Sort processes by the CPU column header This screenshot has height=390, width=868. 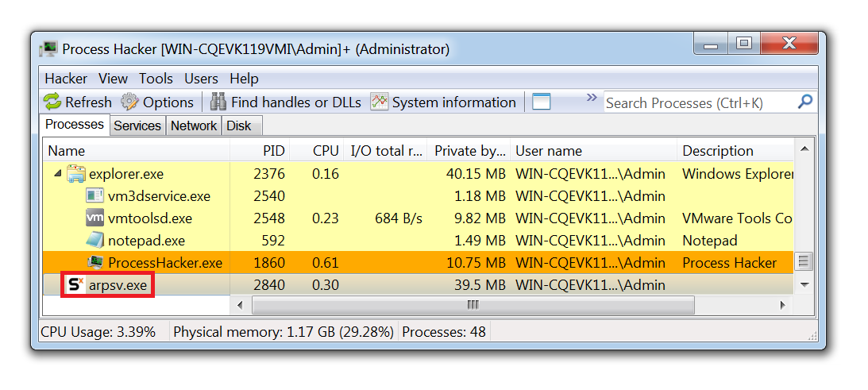pyautogui.click(x=326, y=150)
